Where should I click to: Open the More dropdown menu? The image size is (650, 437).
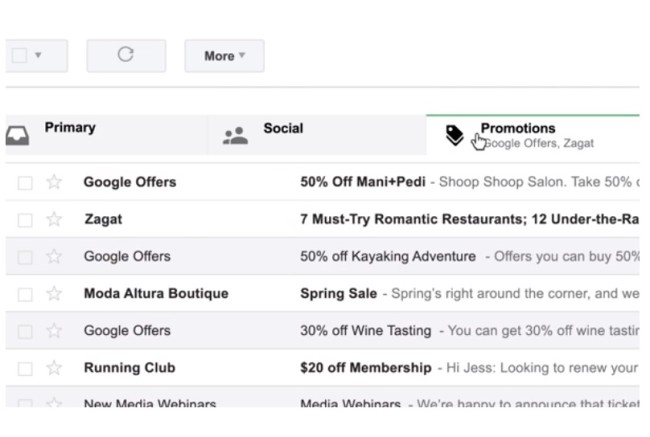(x=224, y=56)
